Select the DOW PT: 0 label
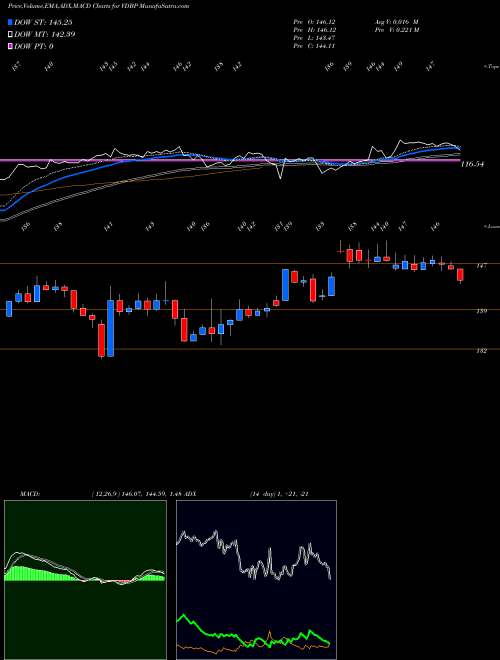The width and height of the screenshot is (500, 660). pos(33,47)
